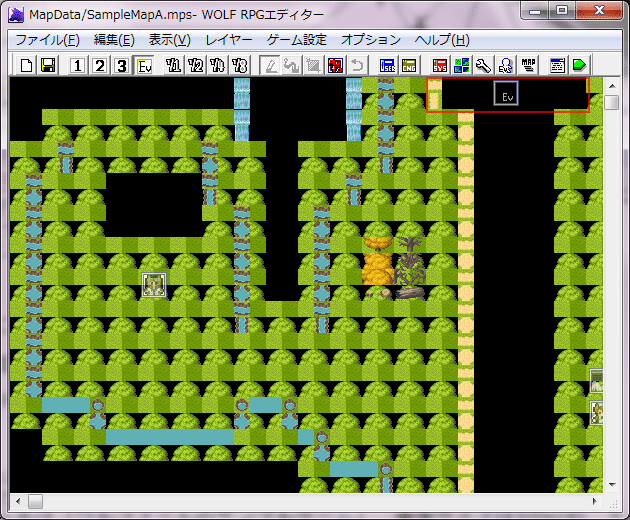Click the vertical scrollbar up arrow
Screen dimensions: 630x520
[x=612, y=86]
